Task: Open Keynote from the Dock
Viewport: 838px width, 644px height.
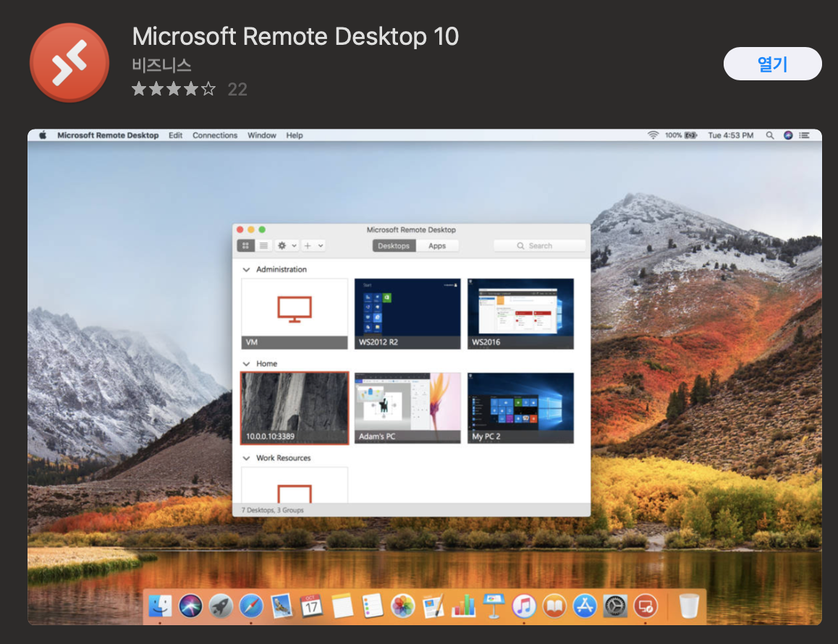Action: pos(494,606)
